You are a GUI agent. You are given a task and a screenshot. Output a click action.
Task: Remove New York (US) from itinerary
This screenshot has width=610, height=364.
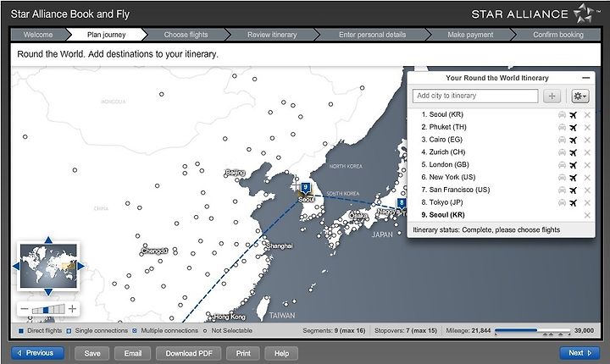click(x=587, y=177)
